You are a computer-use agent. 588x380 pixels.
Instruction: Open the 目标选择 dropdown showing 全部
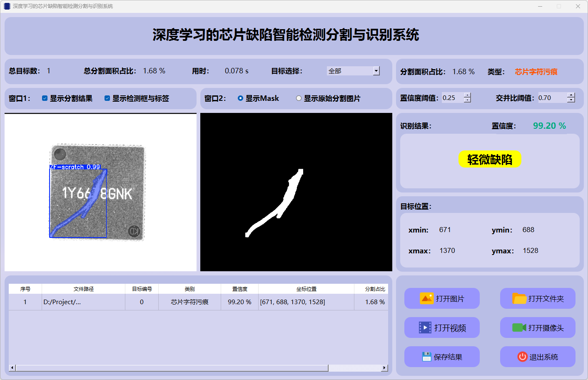coord(376,71)
